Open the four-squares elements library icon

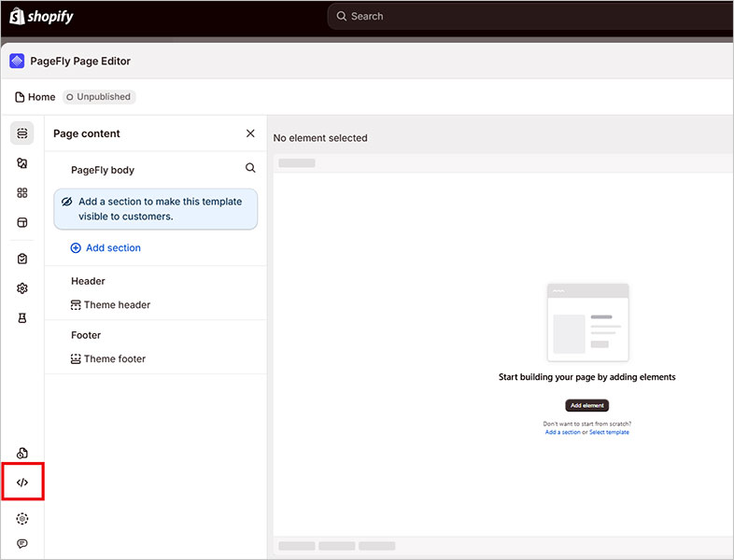[22, 193]
